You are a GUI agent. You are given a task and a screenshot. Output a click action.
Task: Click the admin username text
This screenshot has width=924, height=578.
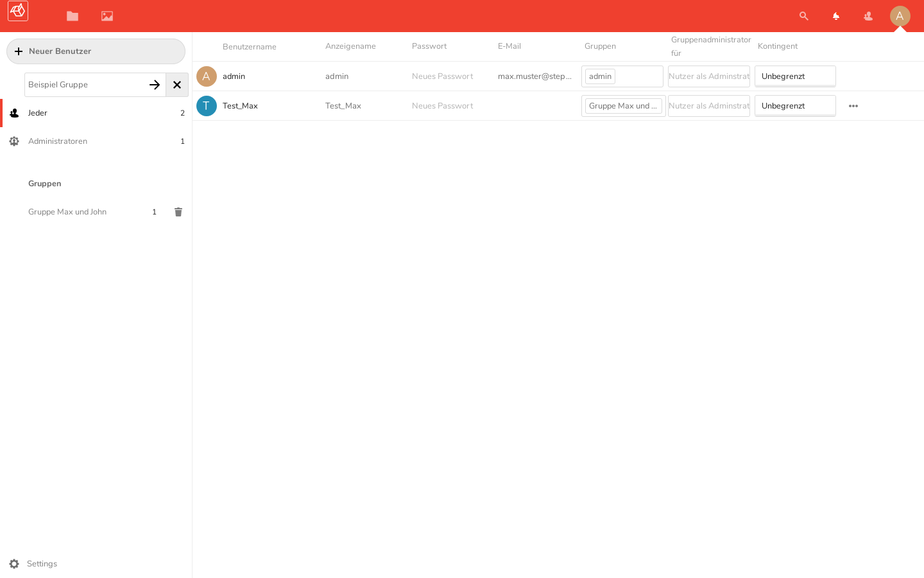[234, 76]
